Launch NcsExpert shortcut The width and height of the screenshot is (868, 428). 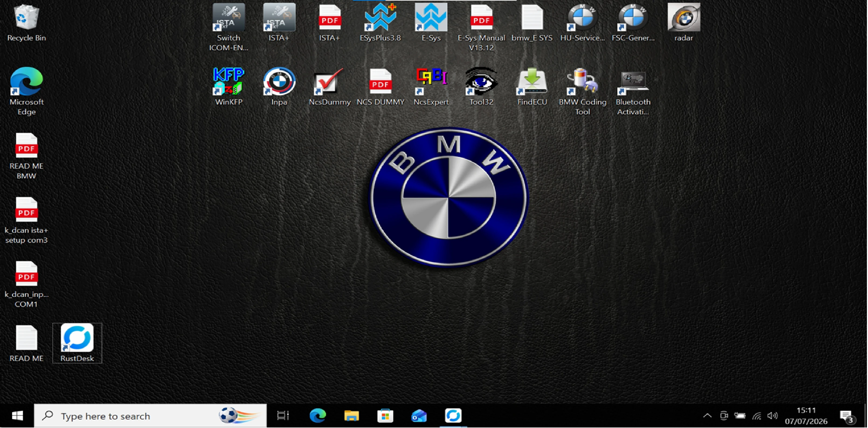431,87
